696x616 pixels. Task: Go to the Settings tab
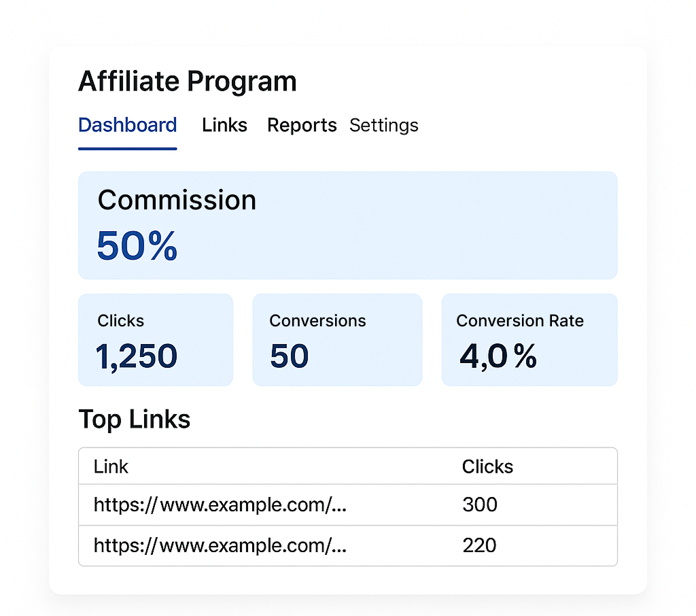click(x=383, y=125)
